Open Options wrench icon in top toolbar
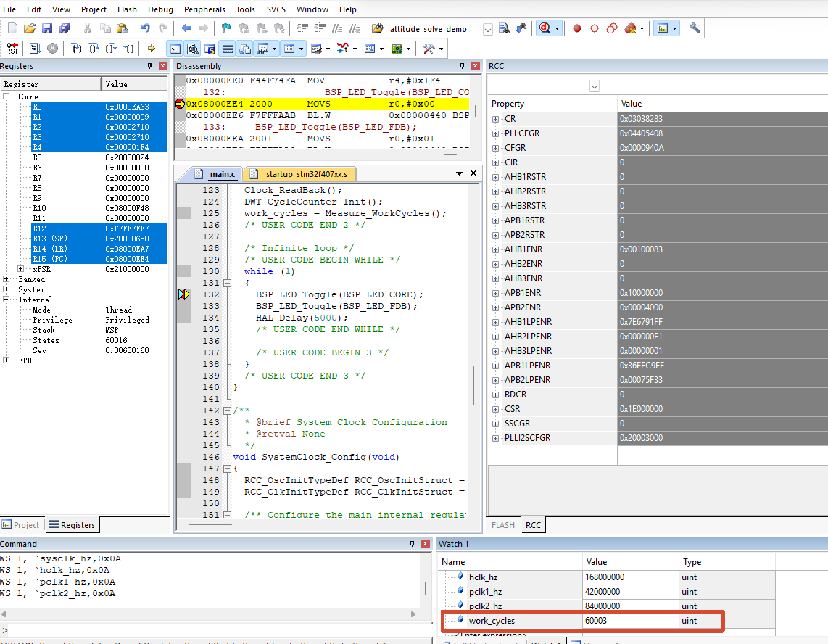 (695, 28)
